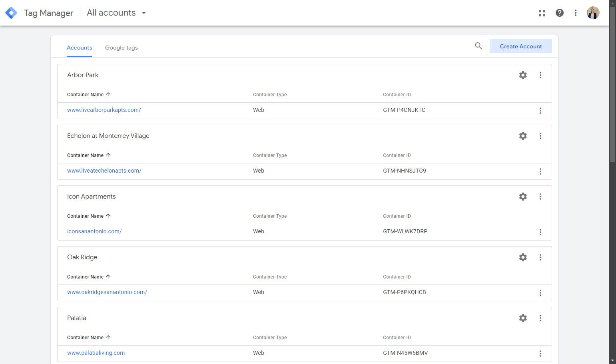Select container ID GTM-N45W5BMV text

[x=405, y=353]
